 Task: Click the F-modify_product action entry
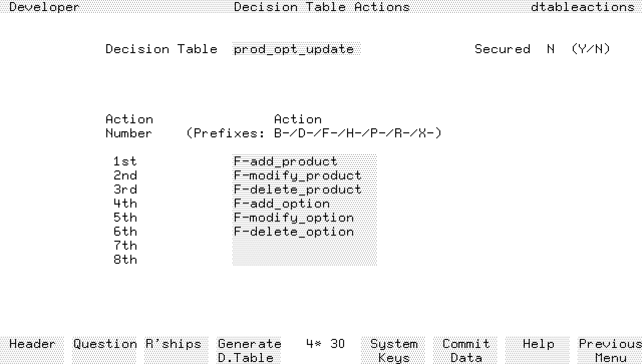click(x=304, y=175)
